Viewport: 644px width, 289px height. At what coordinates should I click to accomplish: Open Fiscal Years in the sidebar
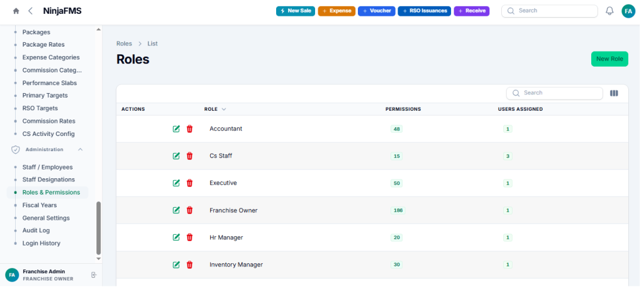[40, 205]
